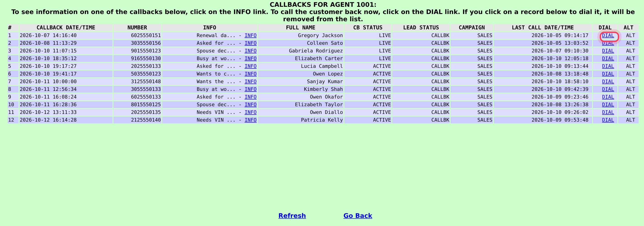Click callback time 2026-10-11 10:00:00
Screen dimensions: 644x226
pyautogui.click(x=48, y=82)
